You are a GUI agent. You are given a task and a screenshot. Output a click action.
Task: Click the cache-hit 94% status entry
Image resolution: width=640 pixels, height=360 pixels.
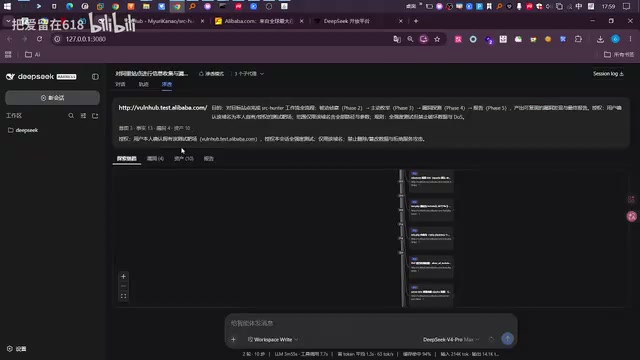point(417,354)
